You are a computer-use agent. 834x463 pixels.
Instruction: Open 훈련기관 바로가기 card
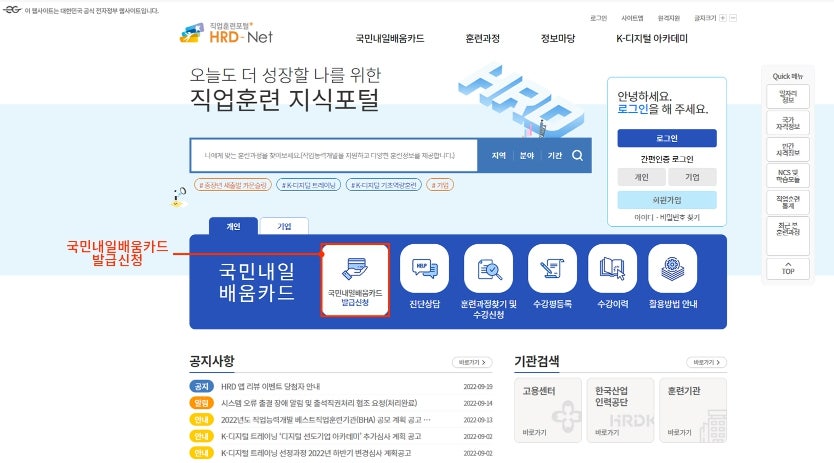tap(693, 410)
